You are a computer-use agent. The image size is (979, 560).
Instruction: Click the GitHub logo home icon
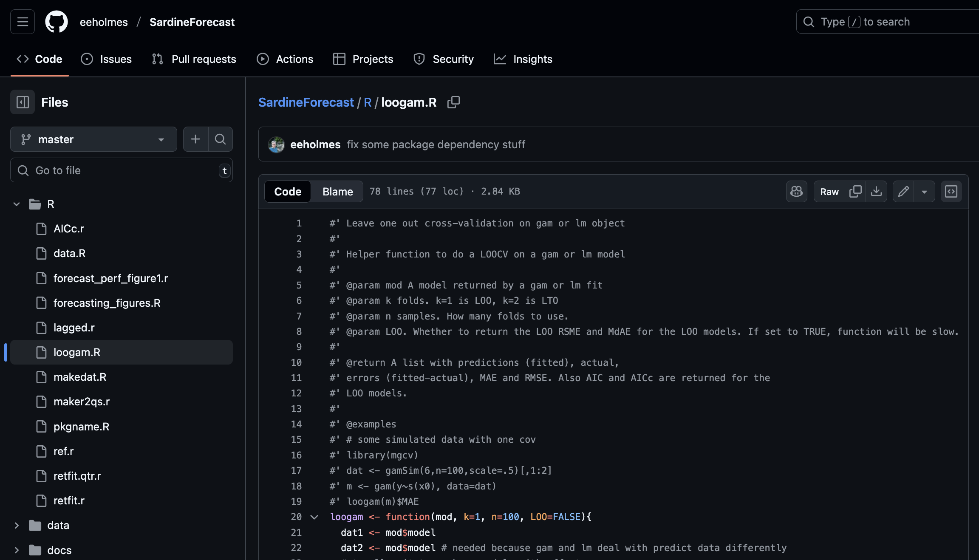coord(57,22)
